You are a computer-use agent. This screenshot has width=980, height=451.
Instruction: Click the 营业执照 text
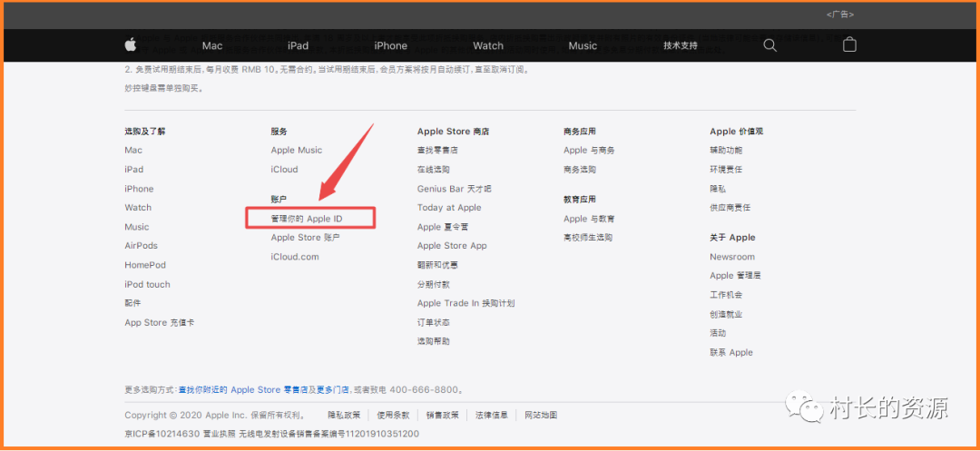coord(220,434)
